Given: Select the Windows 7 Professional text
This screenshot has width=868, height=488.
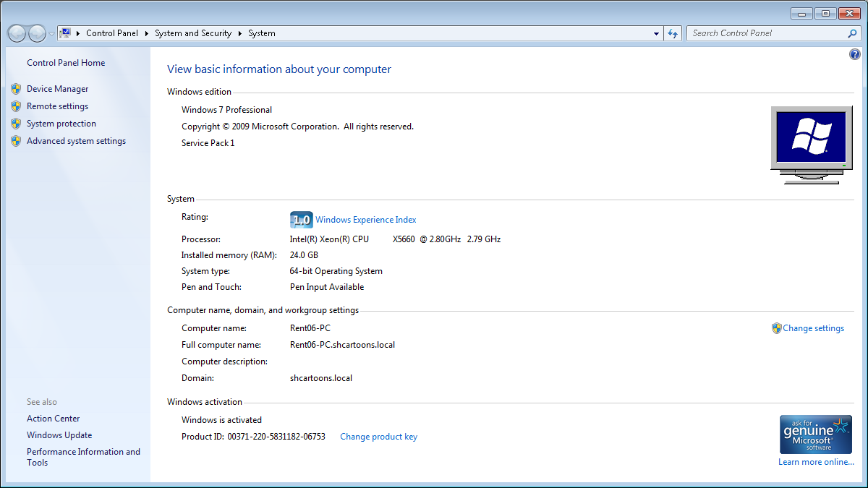Looking at the screenshot, I should click(226, 110).
